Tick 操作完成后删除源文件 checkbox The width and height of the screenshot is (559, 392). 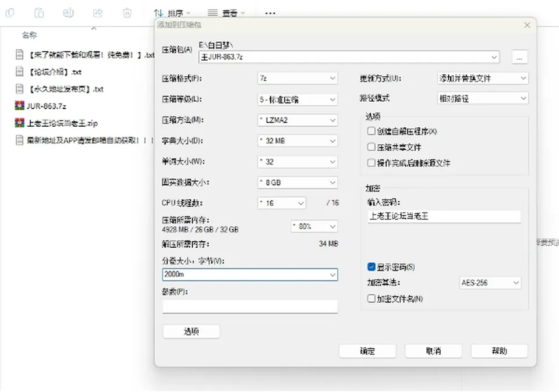click(371, 163)
